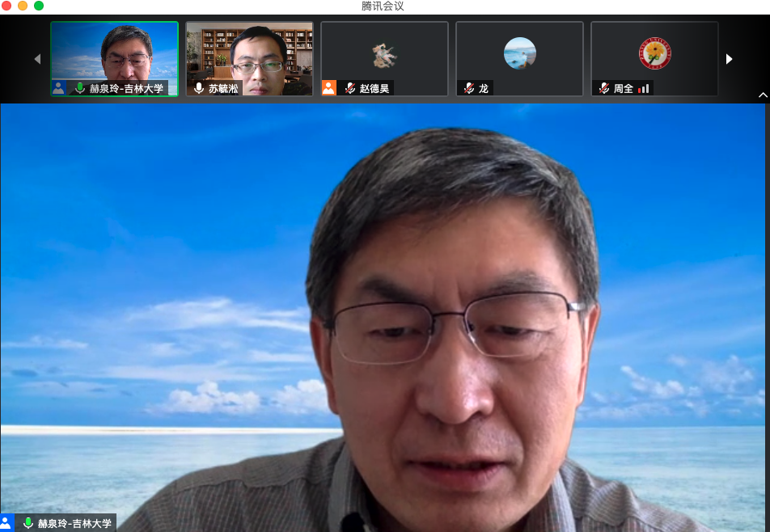
Task: Click 赫泉玲-吉林大学 thumbnail green microphone icon
Action: [x=80, y=88]
